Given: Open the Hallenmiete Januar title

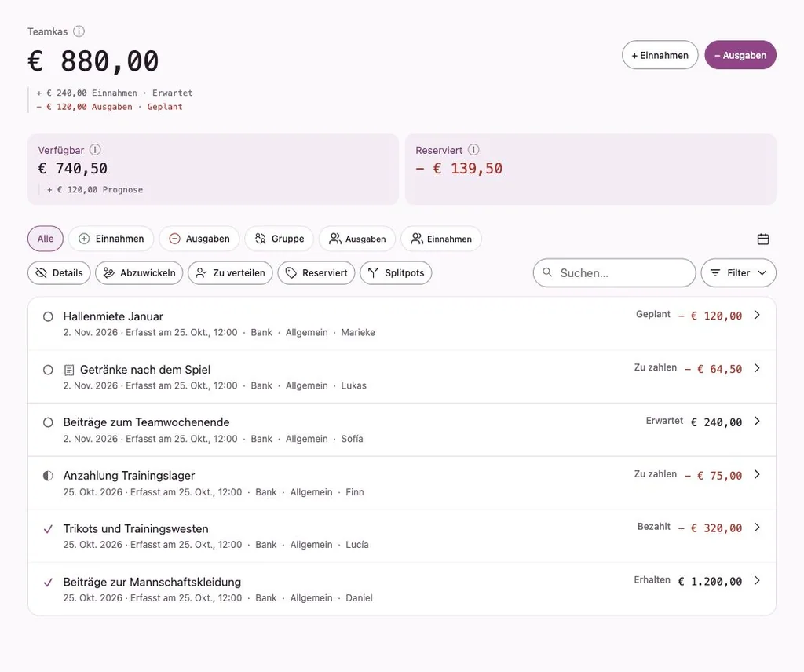Looking at the screenshot, I should (113, 317).
